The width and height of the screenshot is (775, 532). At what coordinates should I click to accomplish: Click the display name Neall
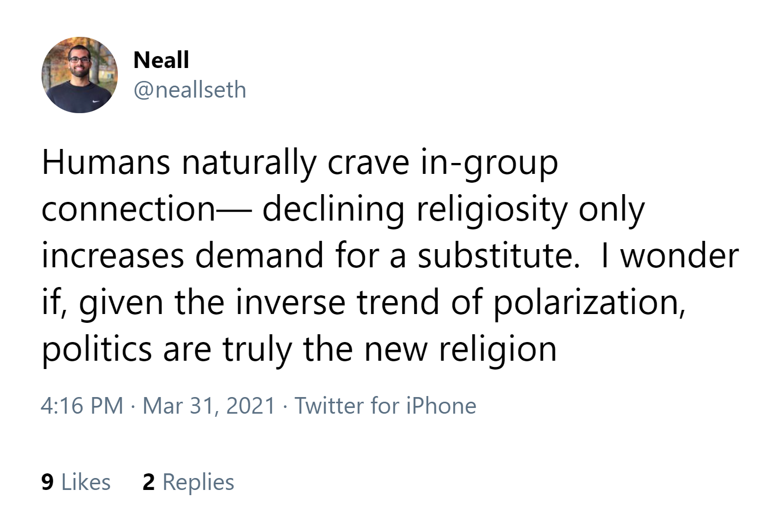tap(161, 60)
